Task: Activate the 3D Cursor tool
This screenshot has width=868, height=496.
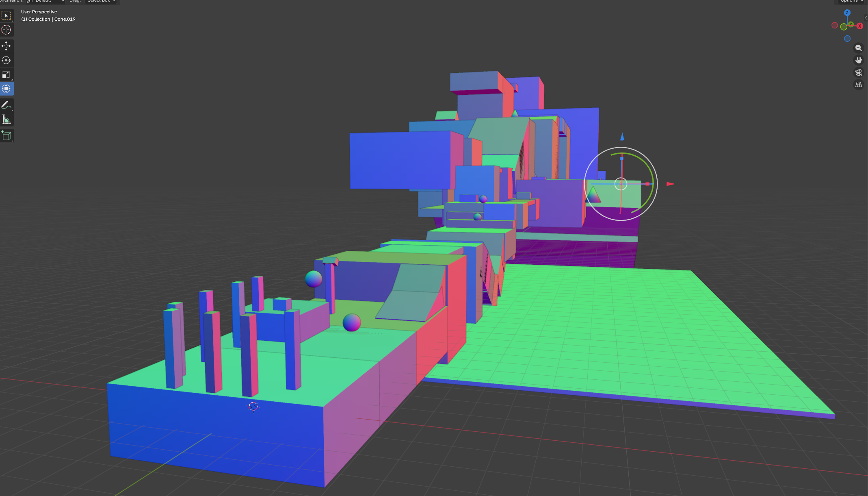Action: (x=6, y=30)
